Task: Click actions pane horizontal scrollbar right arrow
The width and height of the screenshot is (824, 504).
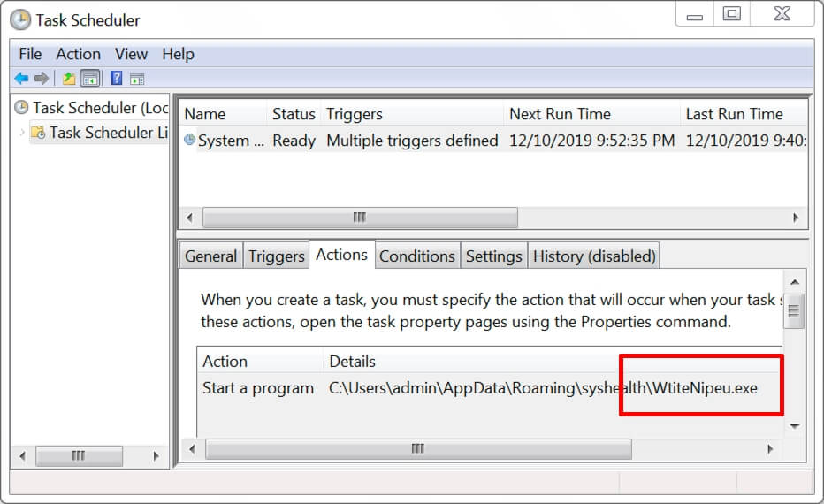Action: tap(770, 449)
